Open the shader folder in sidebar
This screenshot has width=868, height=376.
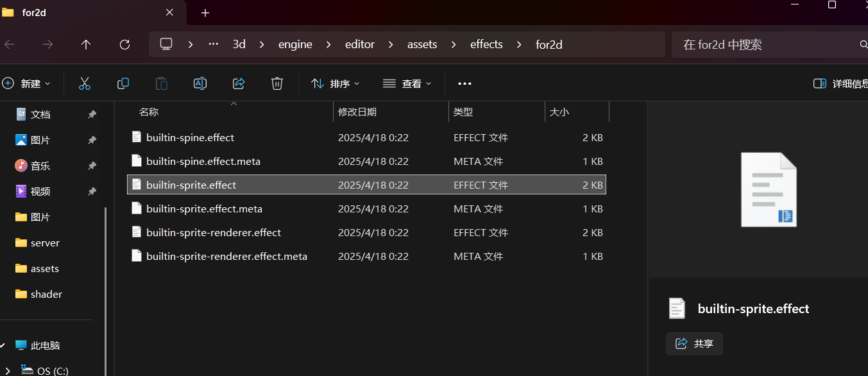(46, 294)
